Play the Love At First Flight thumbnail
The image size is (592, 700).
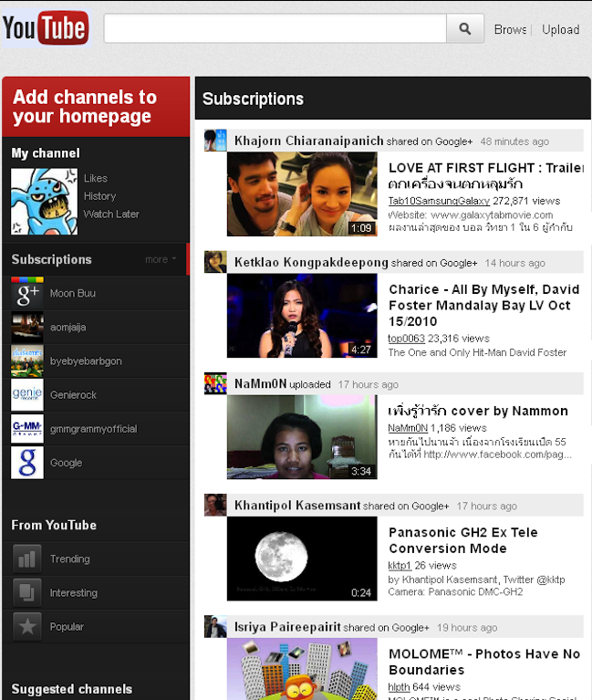(x=302, y=194)
